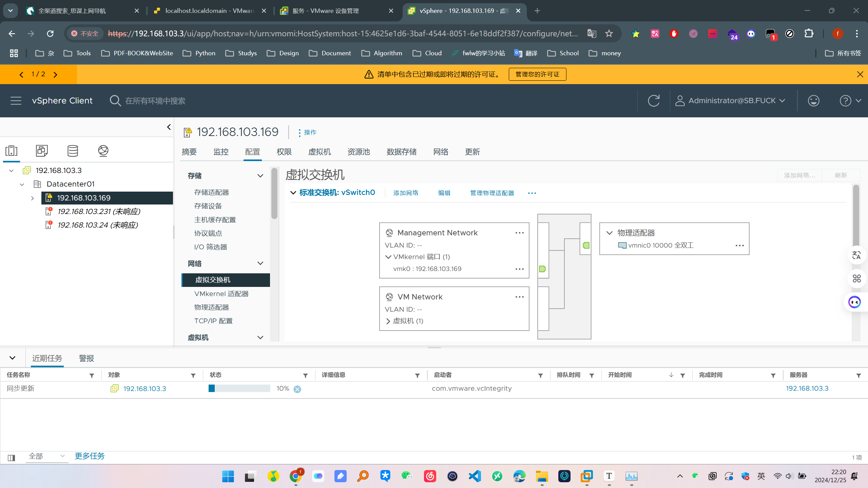The image size is (868, 488).
Task: Switch to the 数据存储 tab
Action: 402,152
